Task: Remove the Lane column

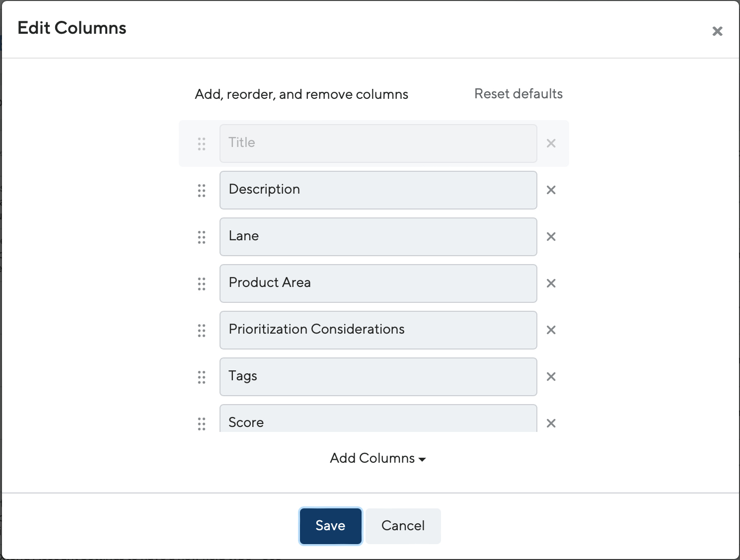Action: (551, 237)
